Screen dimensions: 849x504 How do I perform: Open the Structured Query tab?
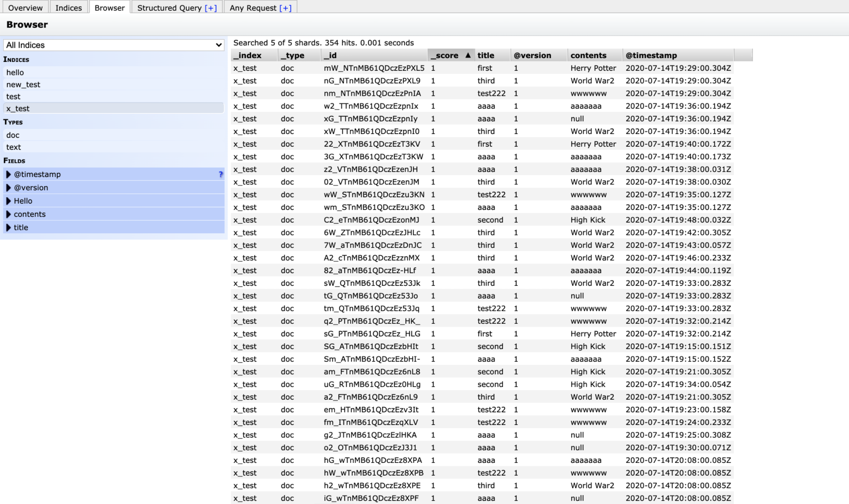pos(169,8)
